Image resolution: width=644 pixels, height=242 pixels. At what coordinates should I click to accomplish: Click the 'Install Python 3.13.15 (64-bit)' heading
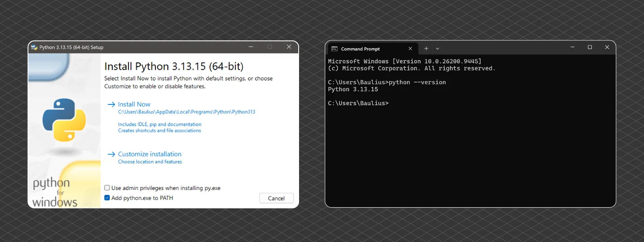click(174, 66)
